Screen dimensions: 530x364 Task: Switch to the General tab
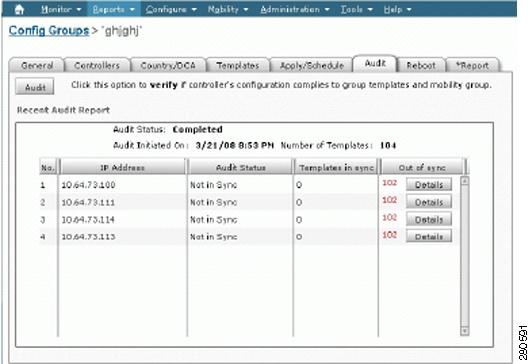(37, 65)
